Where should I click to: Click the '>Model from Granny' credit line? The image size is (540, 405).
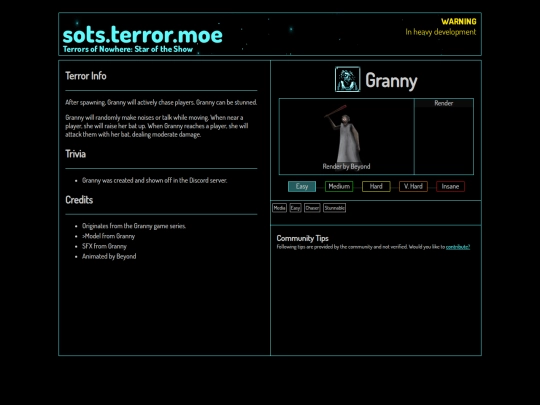pos(108,236)
